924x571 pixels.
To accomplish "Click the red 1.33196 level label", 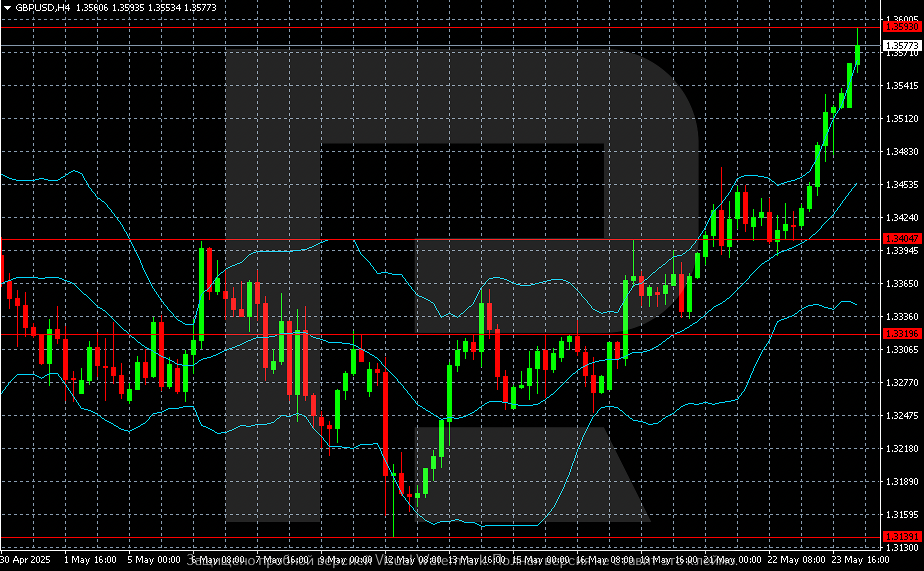I will coord(902,333).
